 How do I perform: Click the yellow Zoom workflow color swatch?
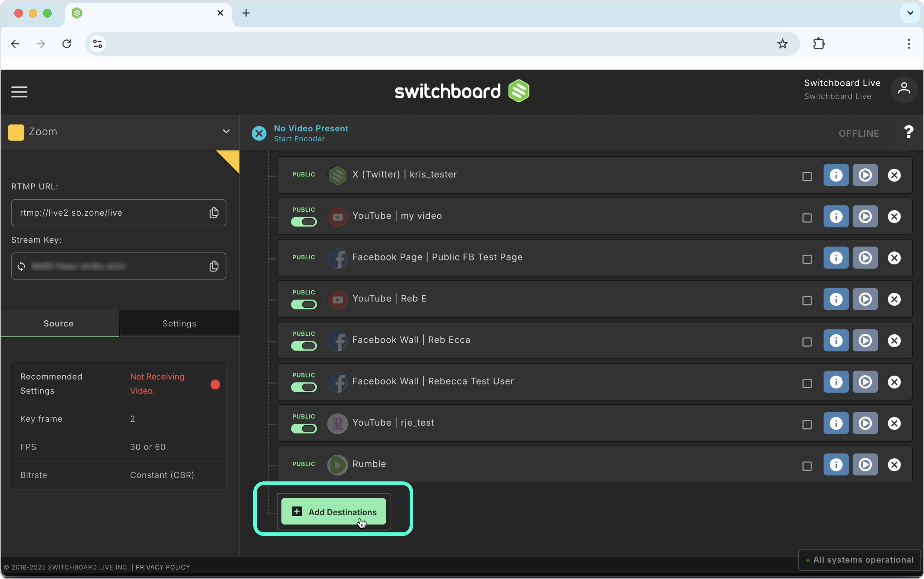pos(16,132)
